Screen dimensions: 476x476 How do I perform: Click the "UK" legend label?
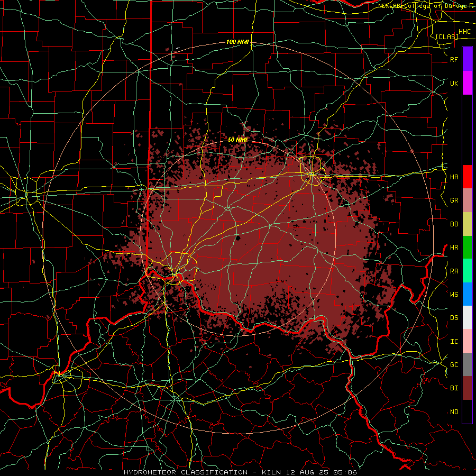click(x=454, y=83)
